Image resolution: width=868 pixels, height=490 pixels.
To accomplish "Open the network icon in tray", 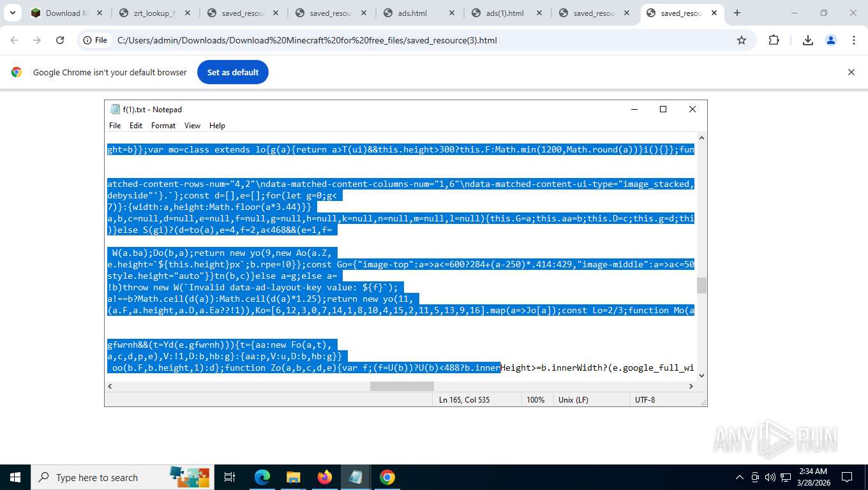I will point(784,477).
